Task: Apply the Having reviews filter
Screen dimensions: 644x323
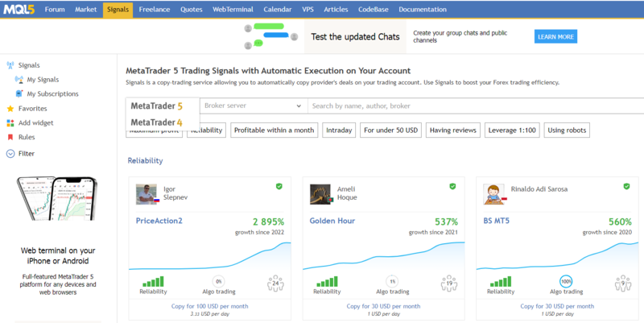Action: (453, 130)
